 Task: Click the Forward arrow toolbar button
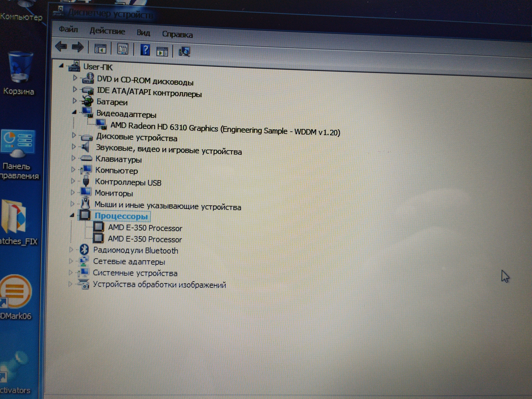click(78, 47)
